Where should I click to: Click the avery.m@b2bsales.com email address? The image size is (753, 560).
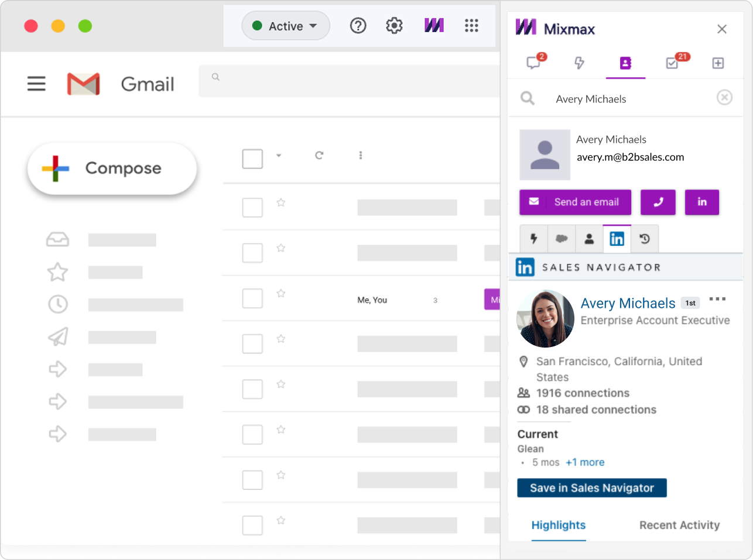630,157
